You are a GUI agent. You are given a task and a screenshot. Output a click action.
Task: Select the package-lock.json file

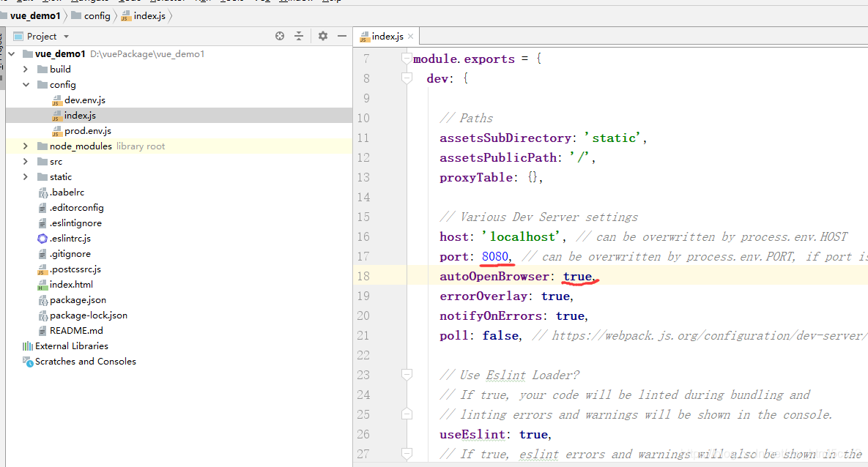coord(88,315)
